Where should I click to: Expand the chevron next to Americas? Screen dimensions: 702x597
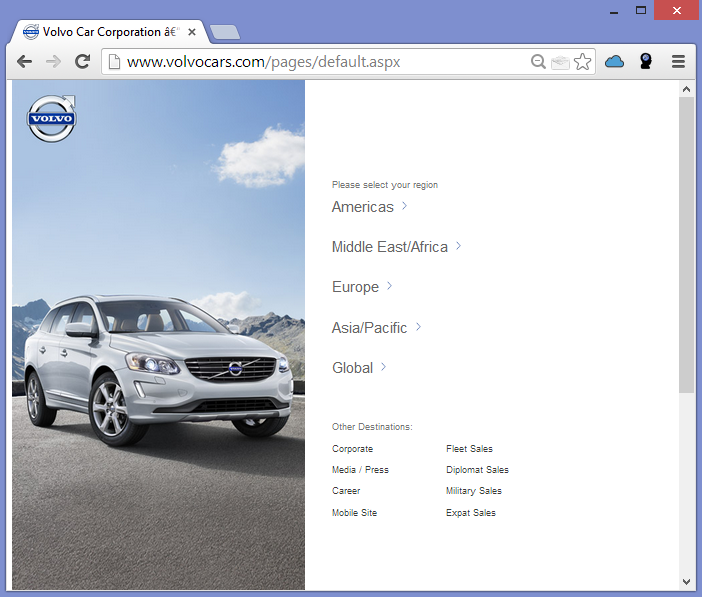coord(405,206)
